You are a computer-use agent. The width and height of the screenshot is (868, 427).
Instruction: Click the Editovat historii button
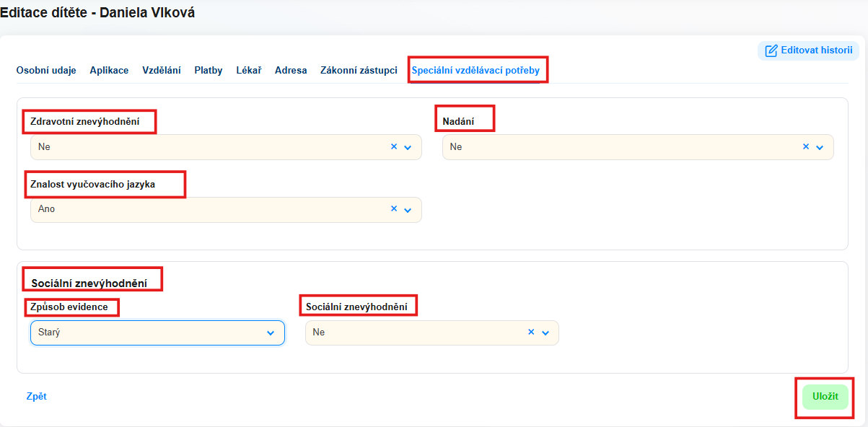[808, 50]
